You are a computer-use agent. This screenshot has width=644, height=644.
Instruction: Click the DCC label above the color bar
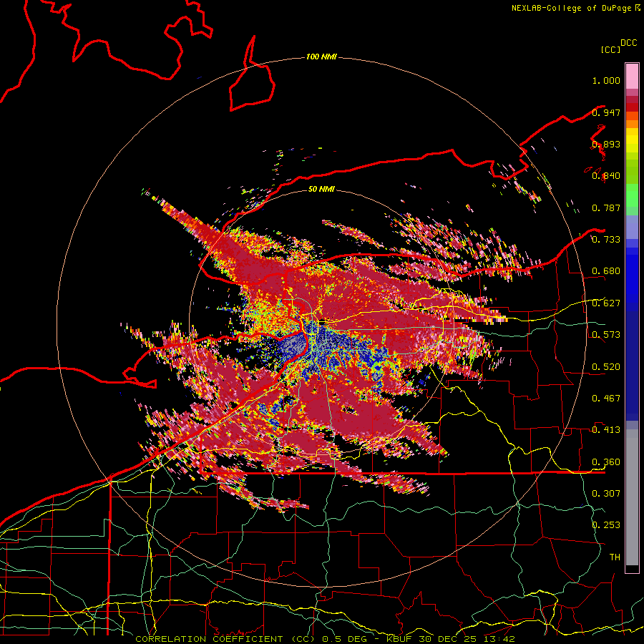point(629,43)
